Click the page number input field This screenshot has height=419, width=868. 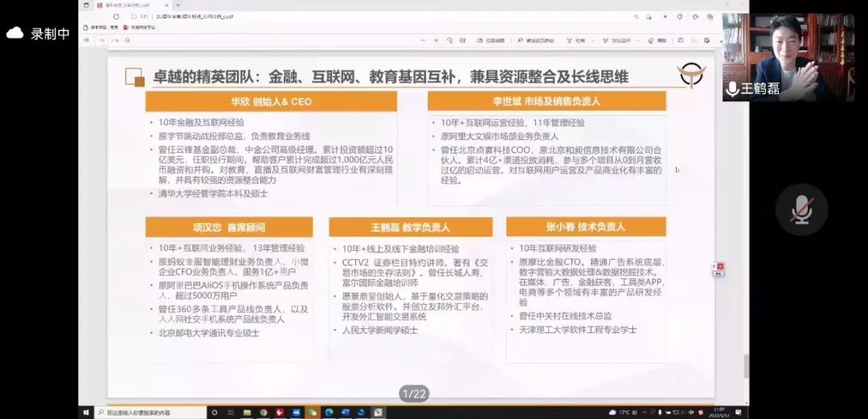pos(102,40)
